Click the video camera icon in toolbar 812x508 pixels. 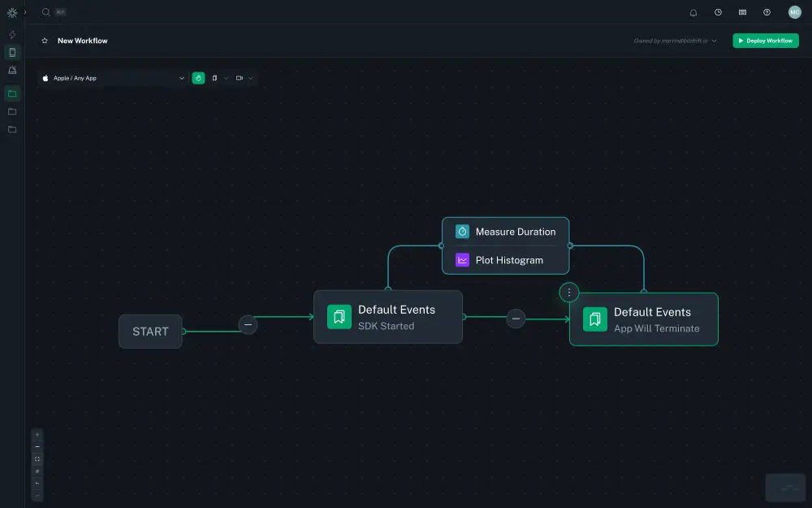(x=239, y=78)
